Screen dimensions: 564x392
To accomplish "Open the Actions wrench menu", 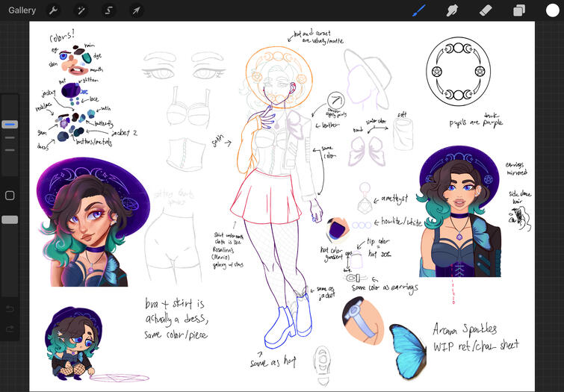I will pyautogui.click(x=54, y=10).
